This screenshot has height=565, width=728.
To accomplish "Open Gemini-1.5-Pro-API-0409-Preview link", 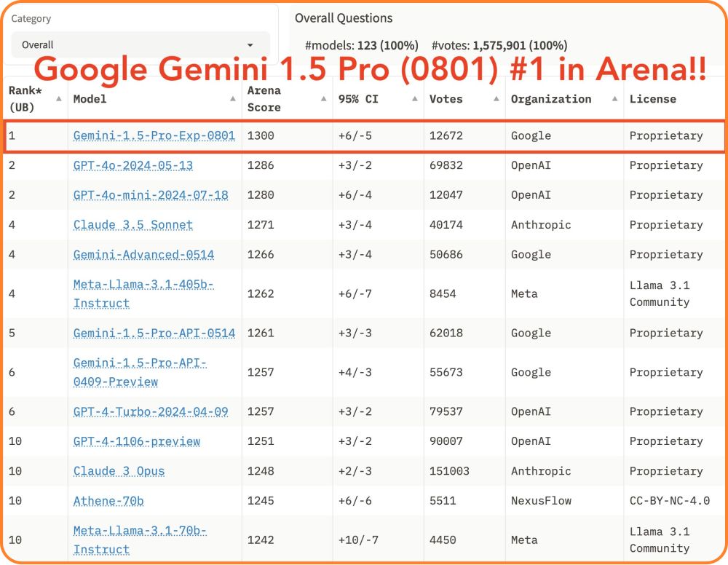I will coord(140,372).
